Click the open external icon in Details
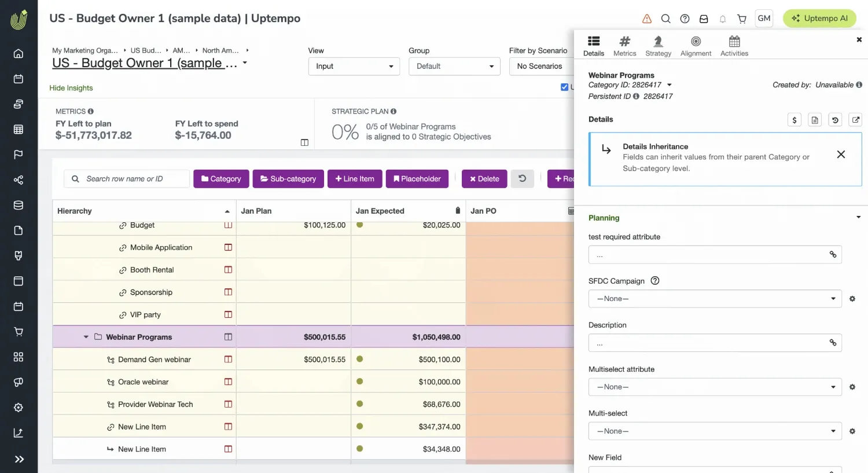 [855, 120]
